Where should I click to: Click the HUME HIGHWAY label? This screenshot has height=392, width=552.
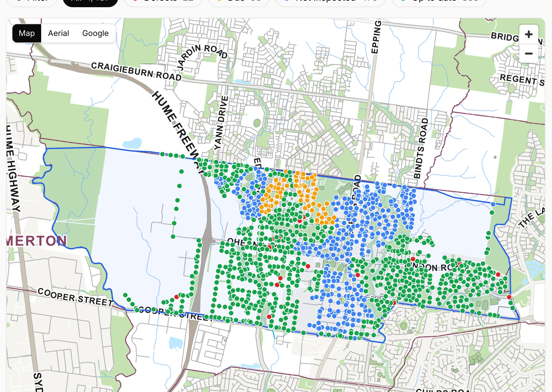coord(13,168)
